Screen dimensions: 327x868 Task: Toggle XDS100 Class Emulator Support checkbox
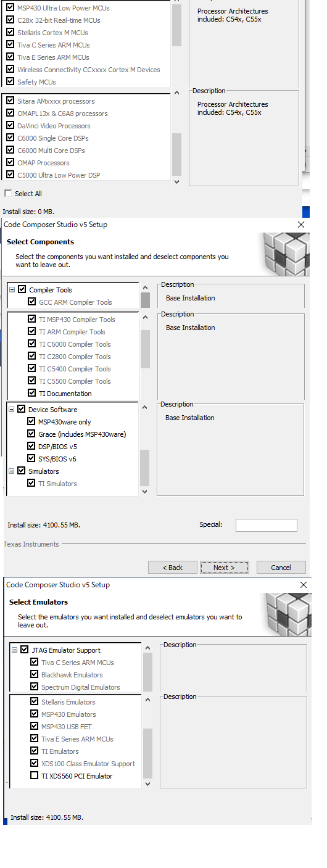pos(35,763)
